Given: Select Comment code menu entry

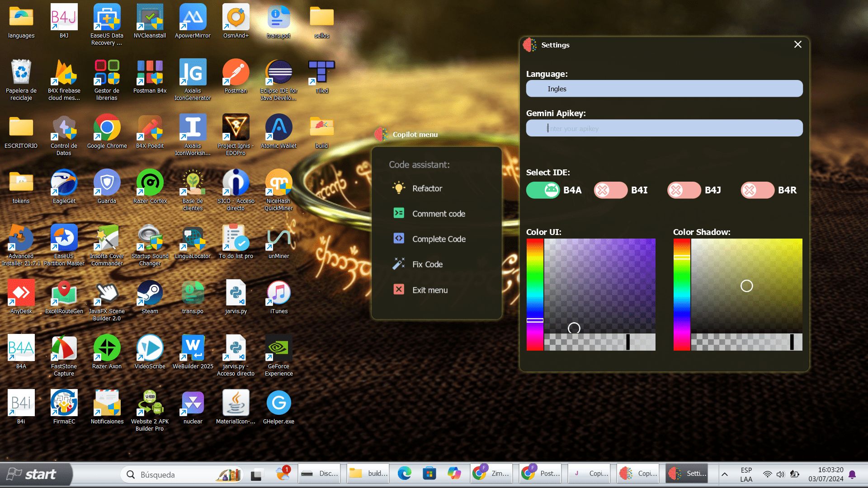Looking at the screenshot, I should [438, 214].
